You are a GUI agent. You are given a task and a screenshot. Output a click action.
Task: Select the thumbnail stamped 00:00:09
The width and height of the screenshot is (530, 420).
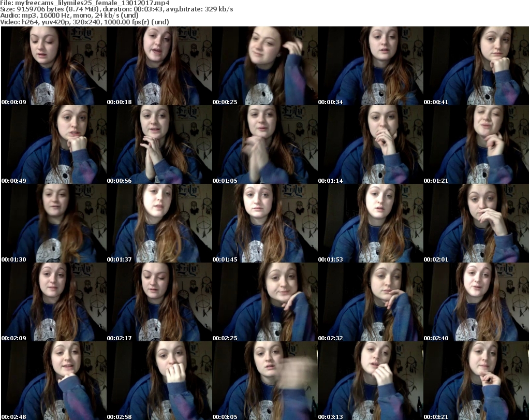(x=54, y=66)
